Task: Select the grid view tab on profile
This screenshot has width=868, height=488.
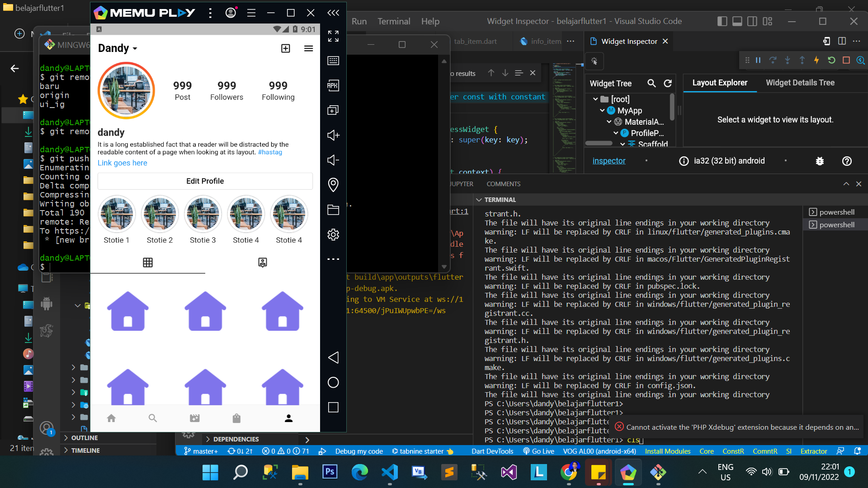Action: pyautogui.click(x=148, y=263)
